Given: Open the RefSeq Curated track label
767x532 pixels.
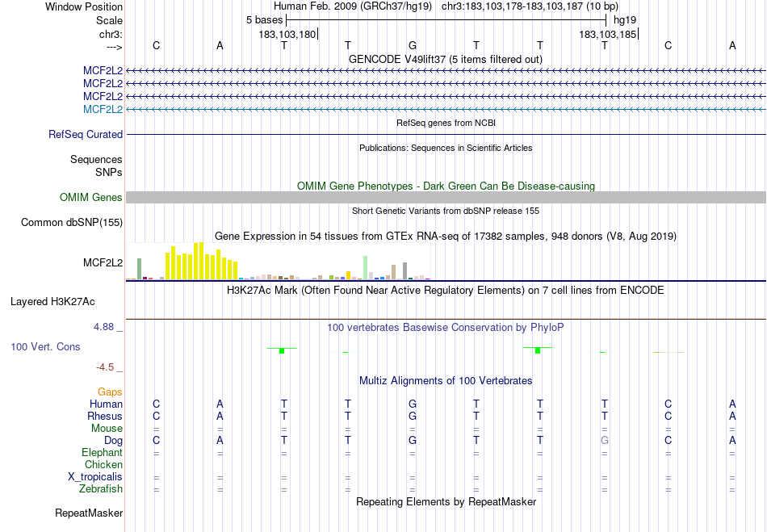Looking at the screenshot, I should 86,134.
